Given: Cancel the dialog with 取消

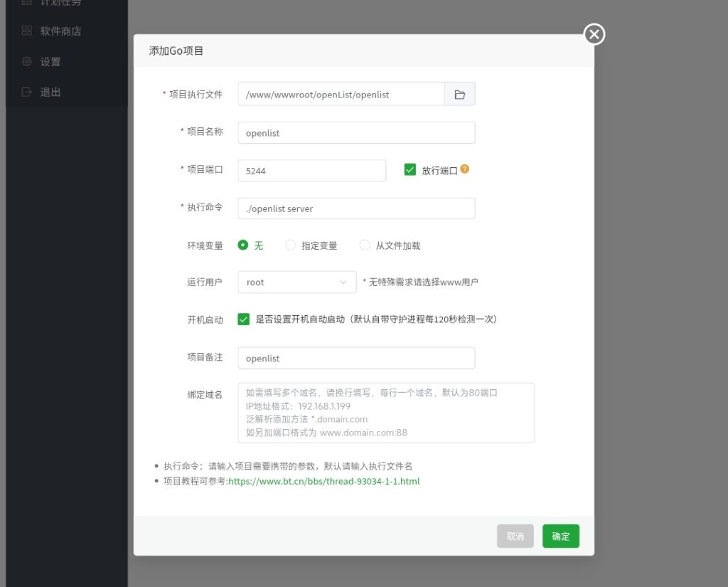Looking at the screenshot, I should [515, 536].
